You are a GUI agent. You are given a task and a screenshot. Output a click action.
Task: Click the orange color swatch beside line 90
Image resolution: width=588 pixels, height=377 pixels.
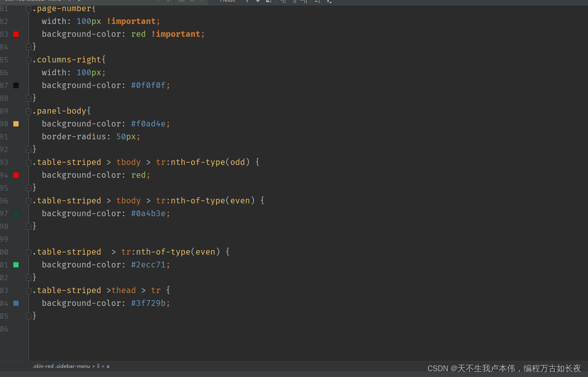tap(16, 124)
